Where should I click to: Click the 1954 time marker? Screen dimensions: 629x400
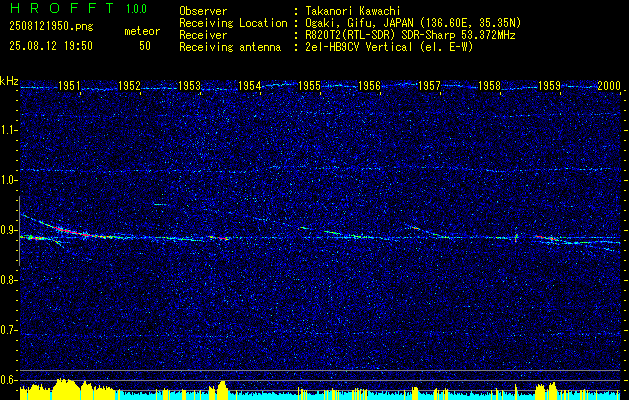point(250,86)
